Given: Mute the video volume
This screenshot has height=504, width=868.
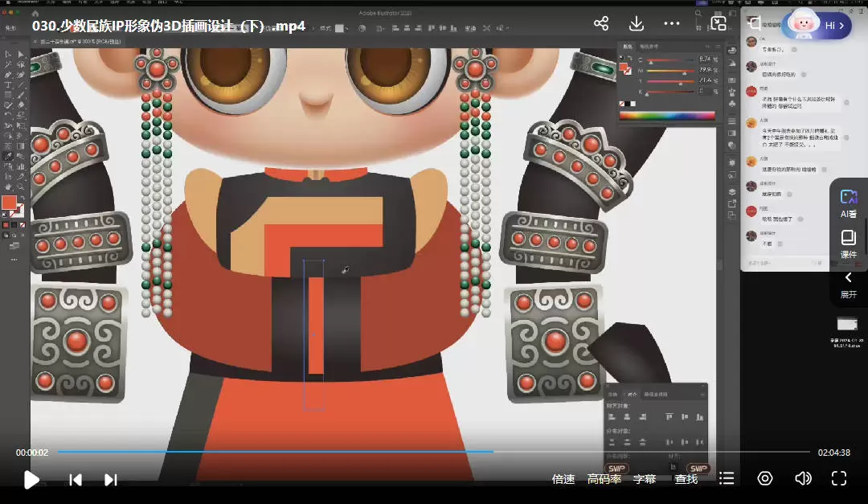Looking at the screenshot, I should 803,478.
